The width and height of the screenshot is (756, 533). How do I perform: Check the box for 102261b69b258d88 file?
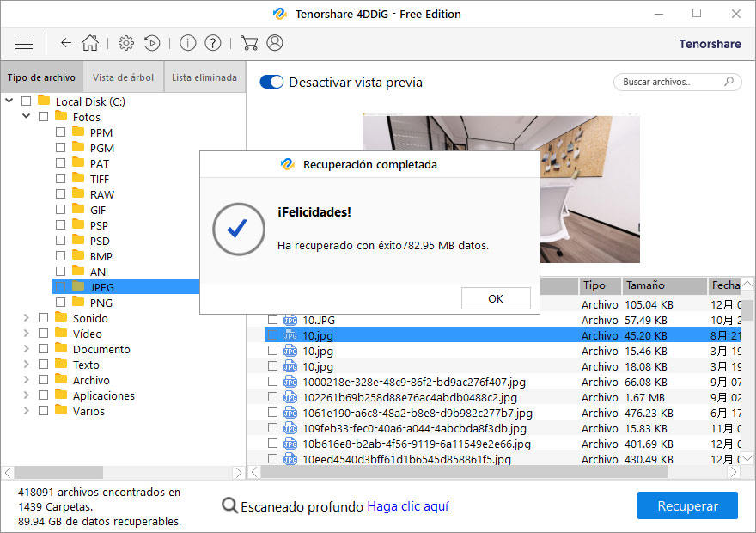(x=272, y=396)
